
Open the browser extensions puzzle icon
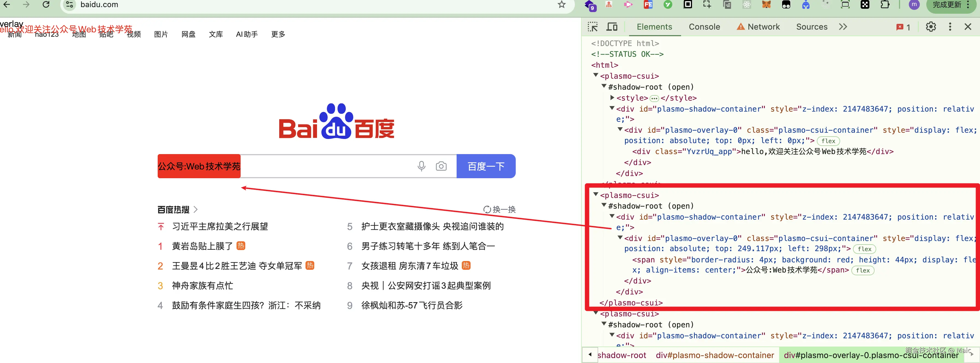click(885, 5)
